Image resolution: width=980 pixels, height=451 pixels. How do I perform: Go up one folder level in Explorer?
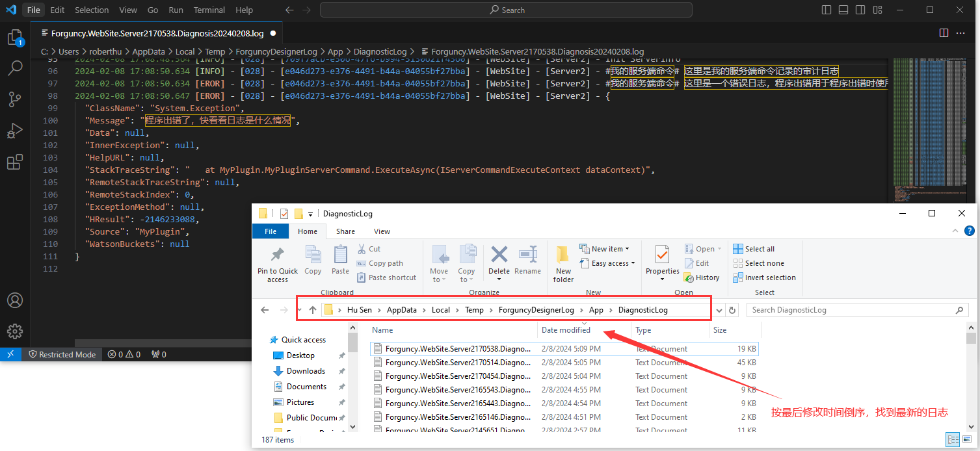tap(313, 310)
